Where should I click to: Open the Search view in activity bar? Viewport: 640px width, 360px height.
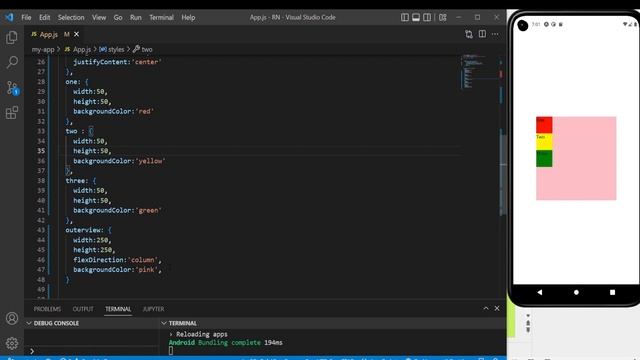click(x=12, y=62)
